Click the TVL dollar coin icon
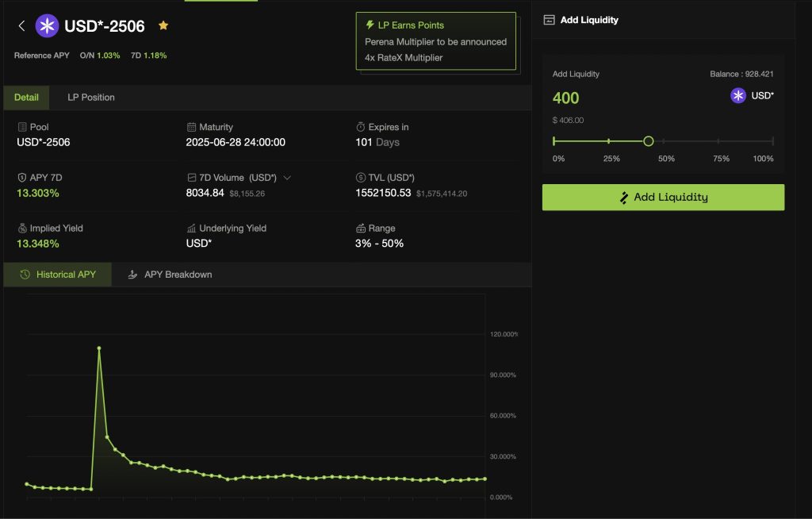This screenshot has width=812, height=519. coord(361,177)
